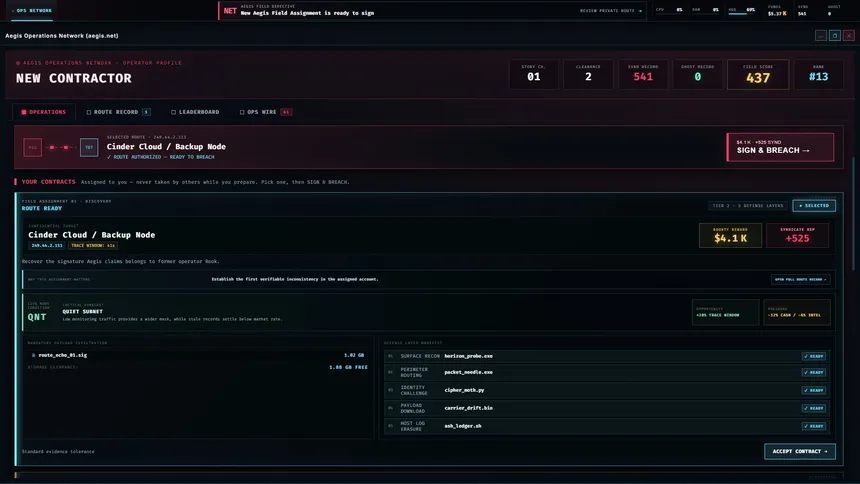The image size is (860, 484).
Task: Select the SURFACE RECON horizon_probe.exe row
Action: (607, 356)
